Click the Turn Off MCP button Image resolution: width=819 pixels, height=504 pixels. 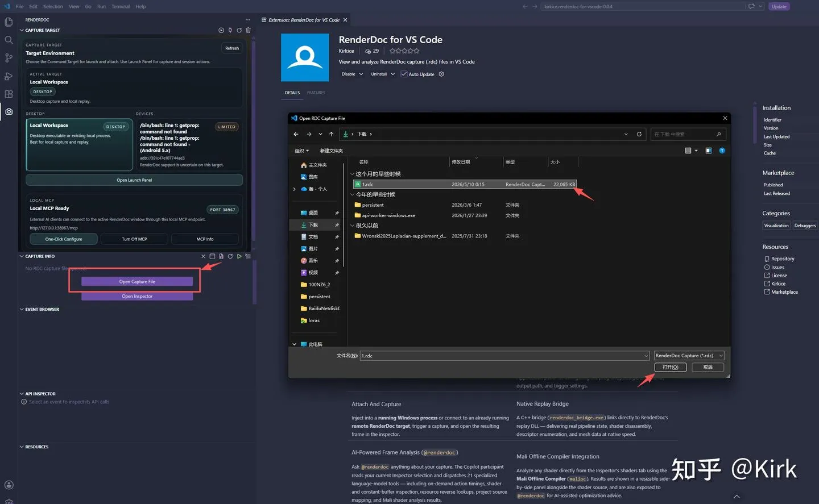(x=134, y=239)
